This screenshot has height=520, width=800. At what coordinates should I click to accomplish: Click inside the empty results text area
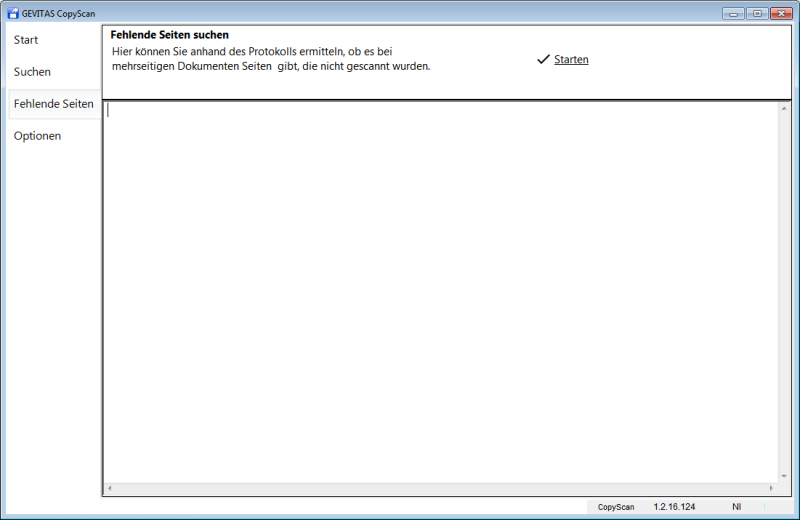[x=440, y=290]
